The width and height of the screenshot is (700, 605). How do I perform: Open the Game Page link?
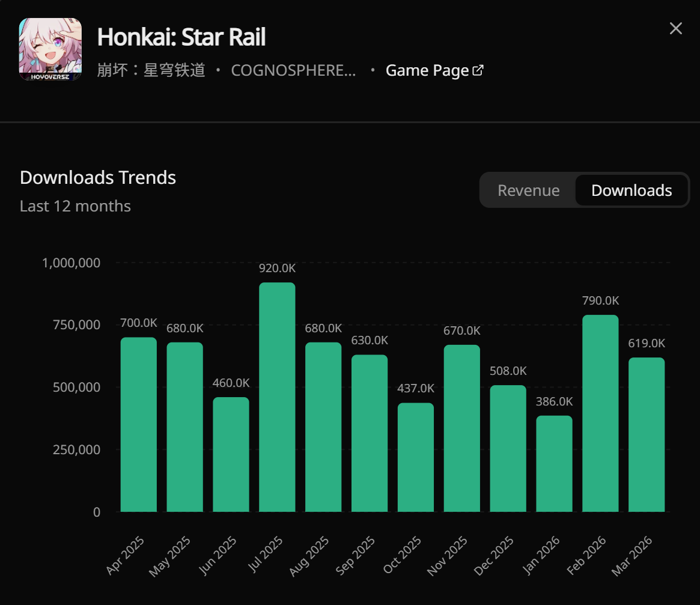point(434,70)
